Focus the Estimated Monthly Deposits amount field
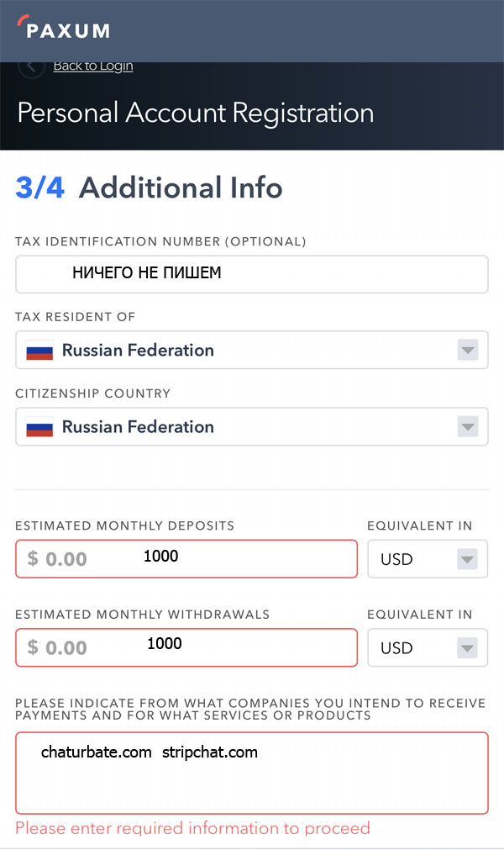This screenshot has height=850, width=504. pos(186,559)
